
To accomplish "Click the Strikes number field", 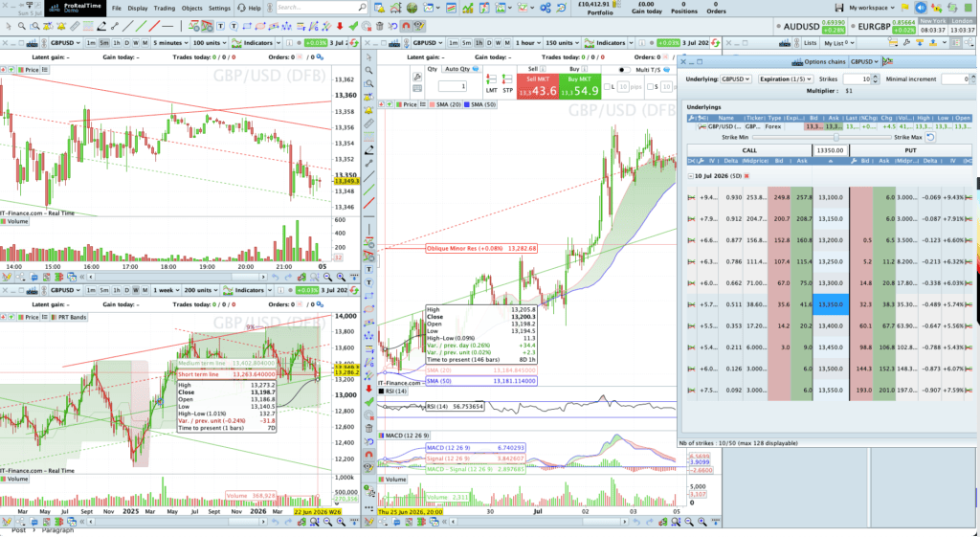I will (857, 79).
